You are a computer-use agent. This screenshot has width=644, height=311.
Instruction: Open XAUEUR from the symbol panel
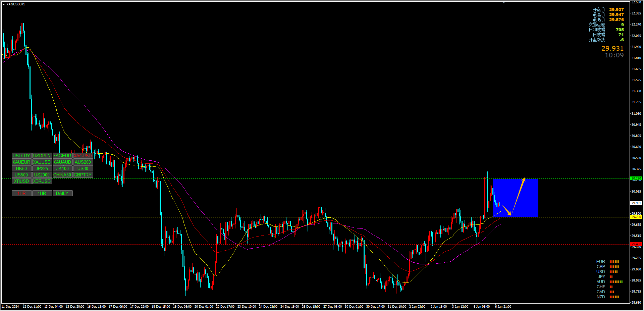point(21,162)
